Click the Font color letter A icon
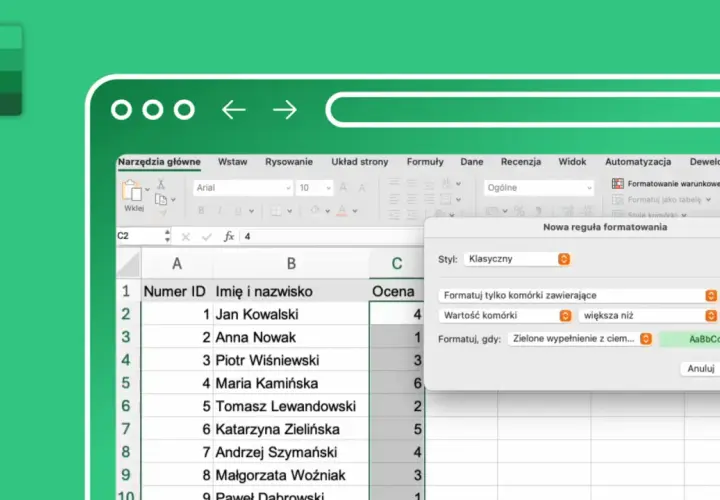 (x=342, y=210)
